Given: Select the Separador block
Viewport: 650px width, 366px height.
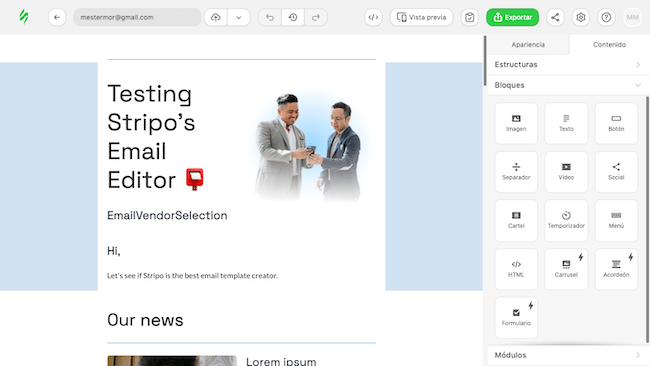Looking at the screenshot, I should (516, 172).
